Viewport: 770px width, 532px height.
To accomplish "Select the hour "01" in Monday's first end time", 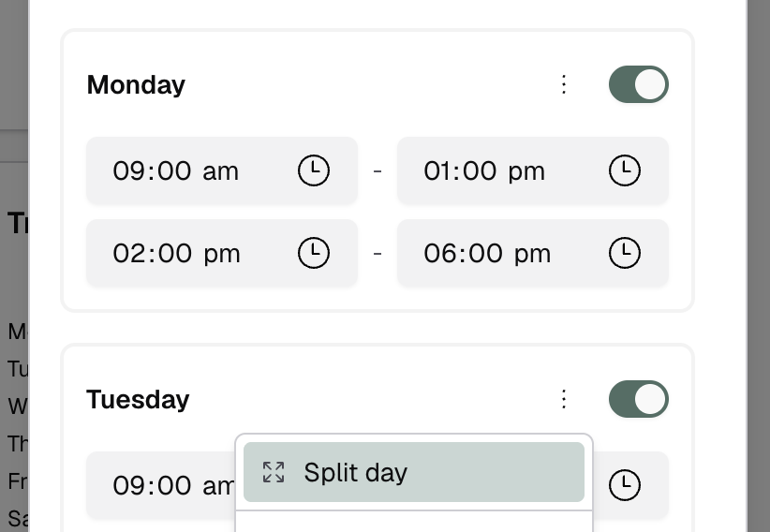I will [437, 171].
